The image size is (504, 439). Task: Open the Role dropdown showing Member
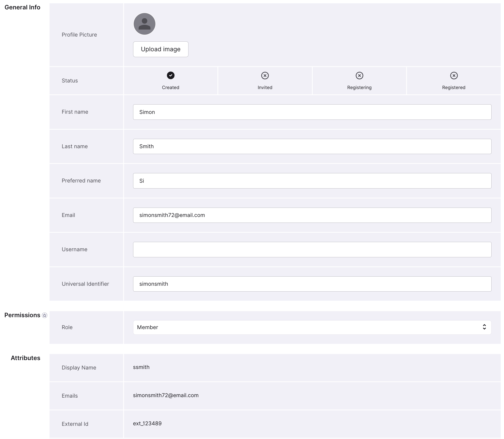click(x=312, y=327)
